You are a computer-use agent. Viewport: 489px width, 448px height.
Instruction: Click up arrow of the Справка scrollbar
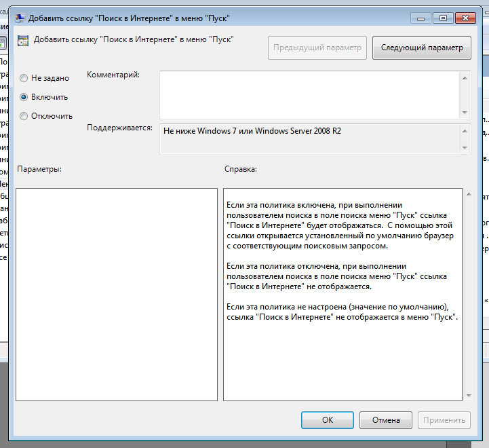click(467, 195)
